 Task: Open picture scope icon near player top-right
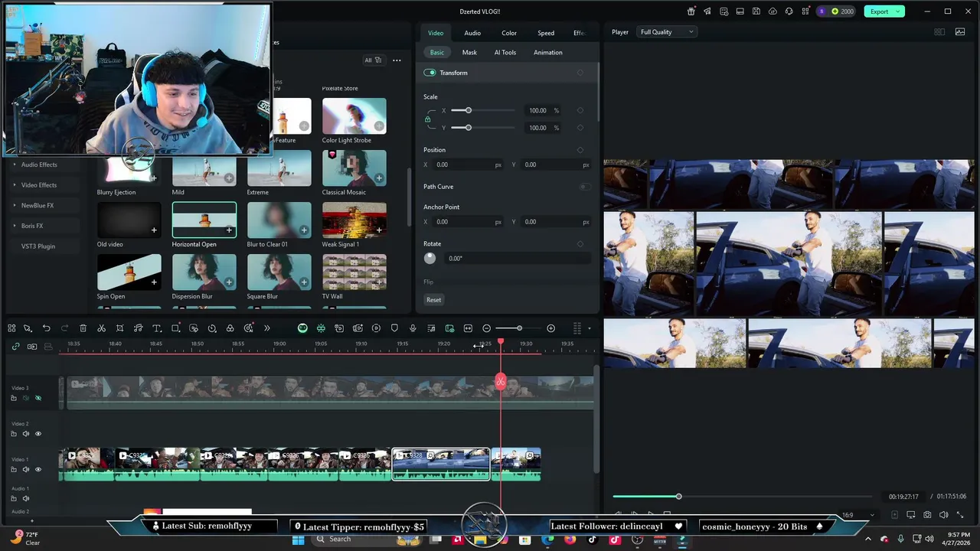(960, 32)
